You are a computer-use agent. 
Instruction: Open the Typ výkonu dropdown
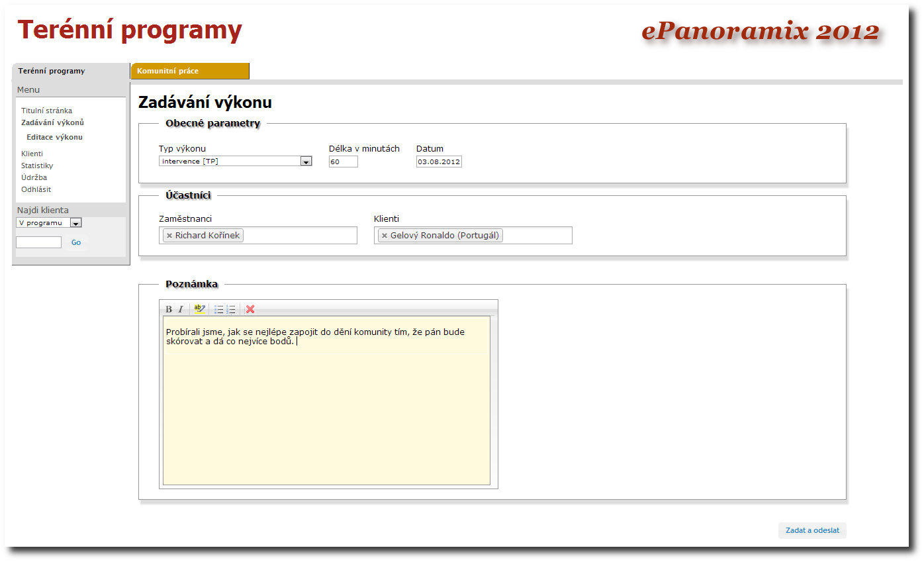[306, 162]
